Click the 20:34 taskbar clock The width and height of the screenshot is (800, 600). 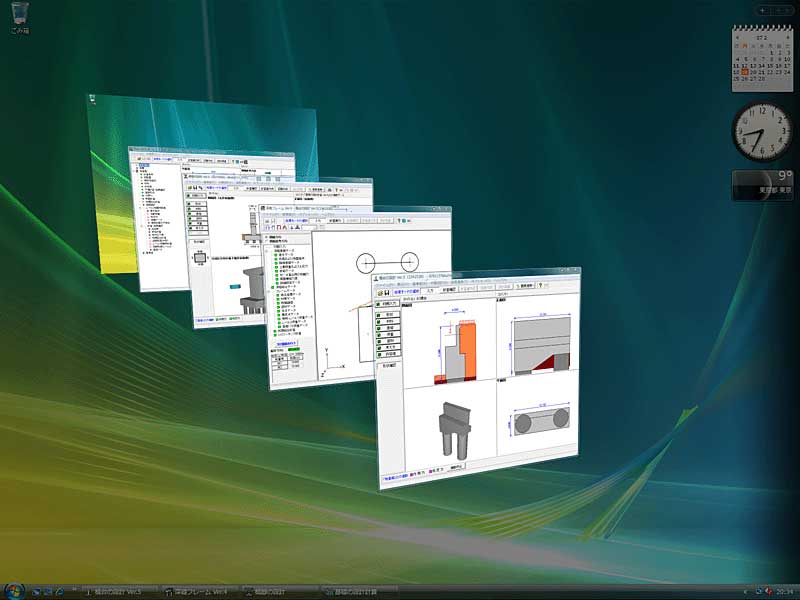pyautogui.click(x=785, y=592)
